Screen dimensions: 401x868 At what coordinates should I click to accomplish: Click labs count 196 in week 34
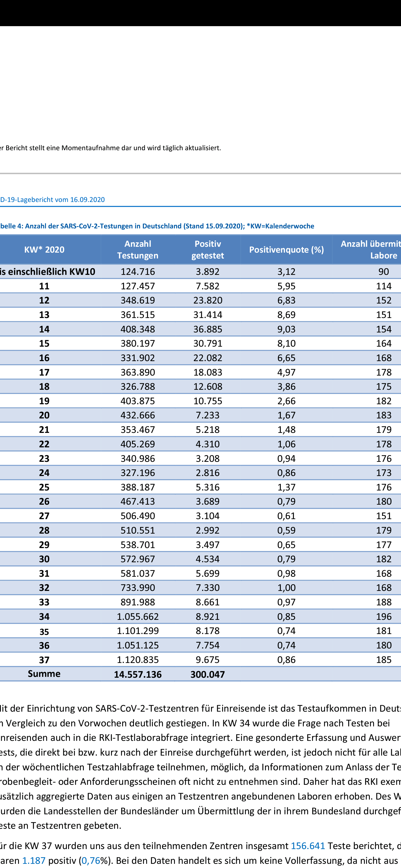pos(383,616)
